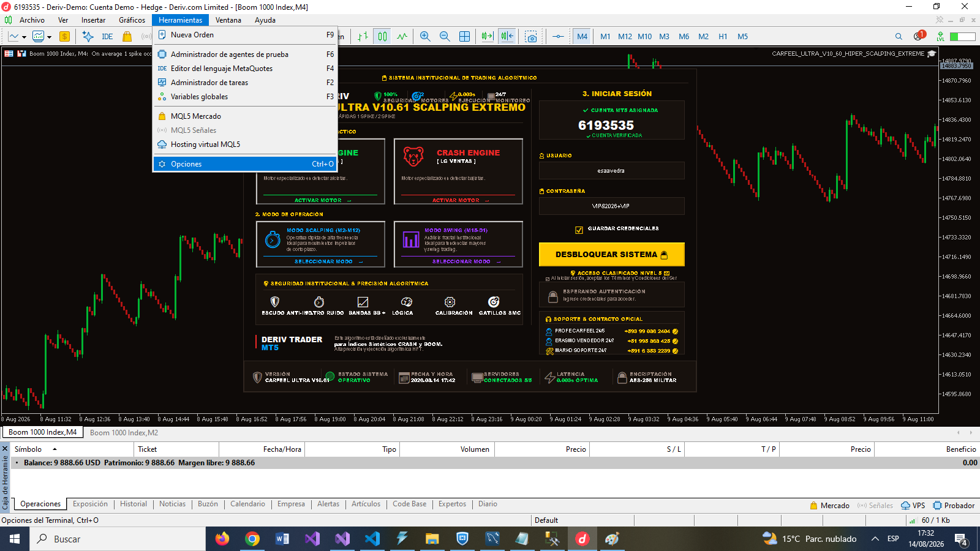Toggle chart auto scroll
The height and width of the screenshot is (551, 980).
tap(487, 37)
